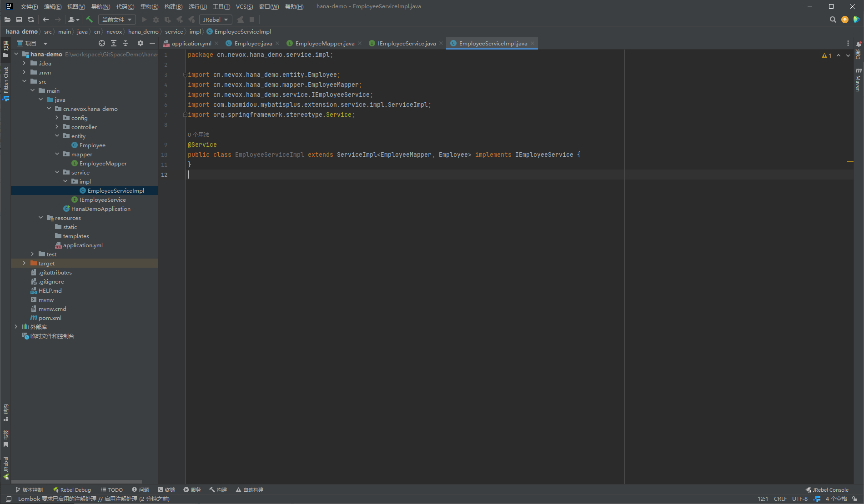
Task: Click the Select Opened File target icon
Action: (102, 43)
